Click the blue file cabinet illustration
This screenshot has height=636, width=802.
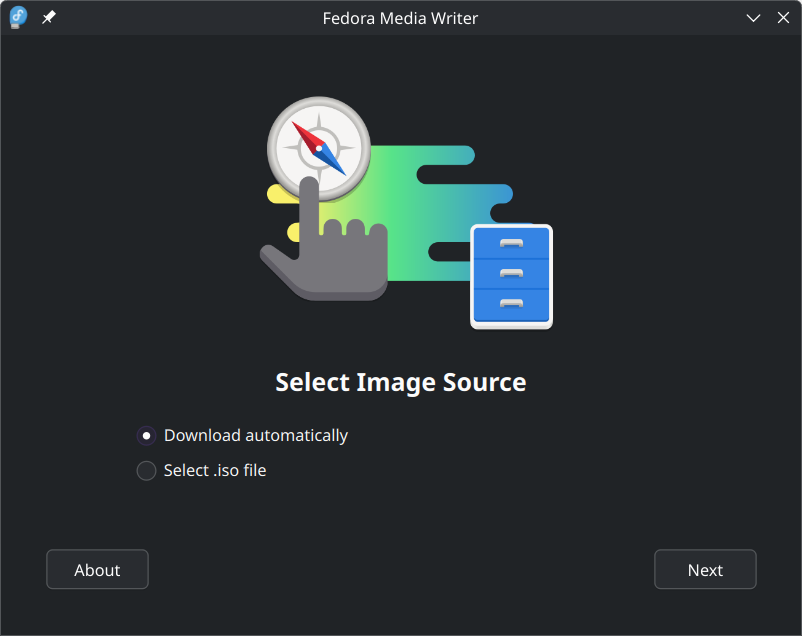coord(511,277)
